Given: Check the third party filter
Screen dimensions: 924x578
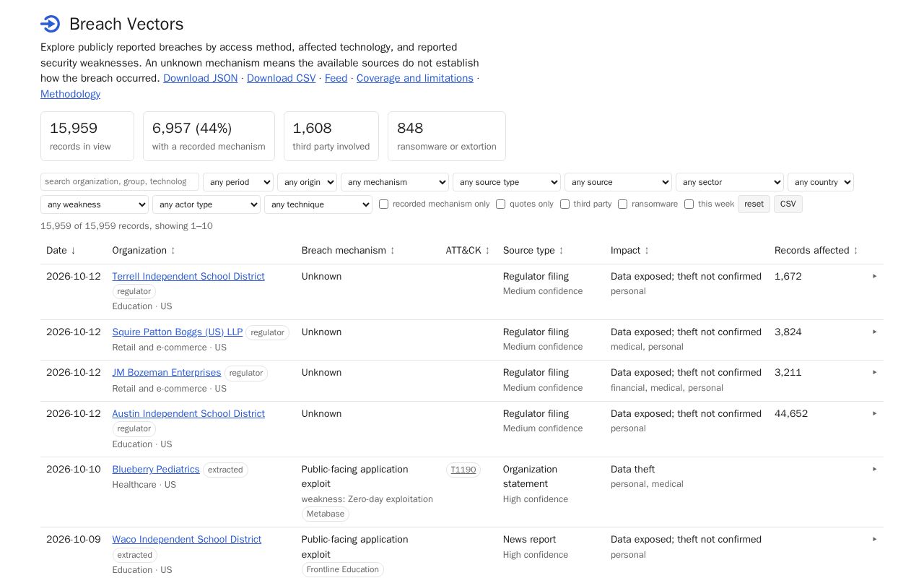Looking at the screenshot, I should (565, 204).
